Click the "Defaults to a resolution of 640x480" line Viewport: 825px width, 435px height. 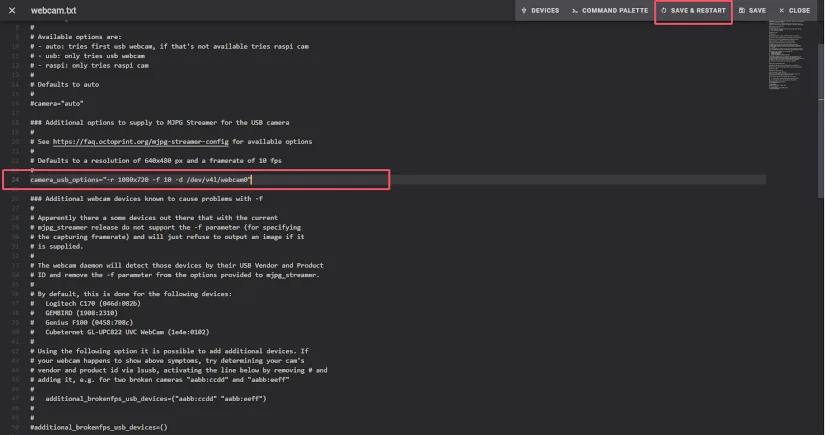(x=156, y=160)
